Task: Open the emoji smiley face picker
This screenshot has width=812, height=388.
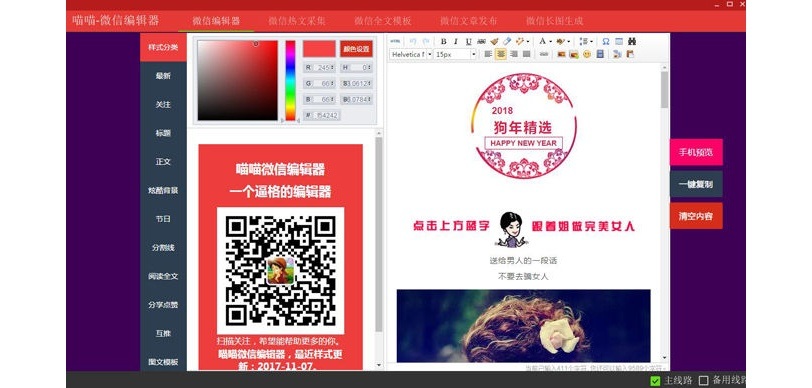Action: coord(587,54)
